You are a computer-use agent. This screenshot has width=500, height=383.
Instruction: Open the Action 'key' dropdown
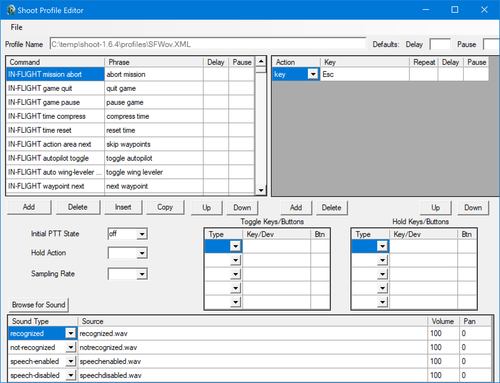tap(313, 74)
